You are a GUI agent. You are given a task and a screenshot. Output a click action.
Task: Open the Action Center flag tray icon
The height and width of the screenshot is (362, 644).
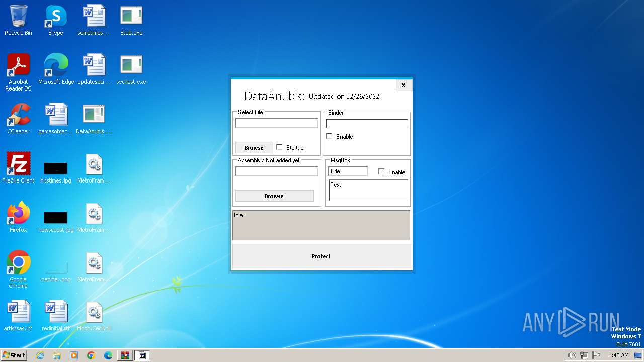pyautogui.click(x=596, y=355)
